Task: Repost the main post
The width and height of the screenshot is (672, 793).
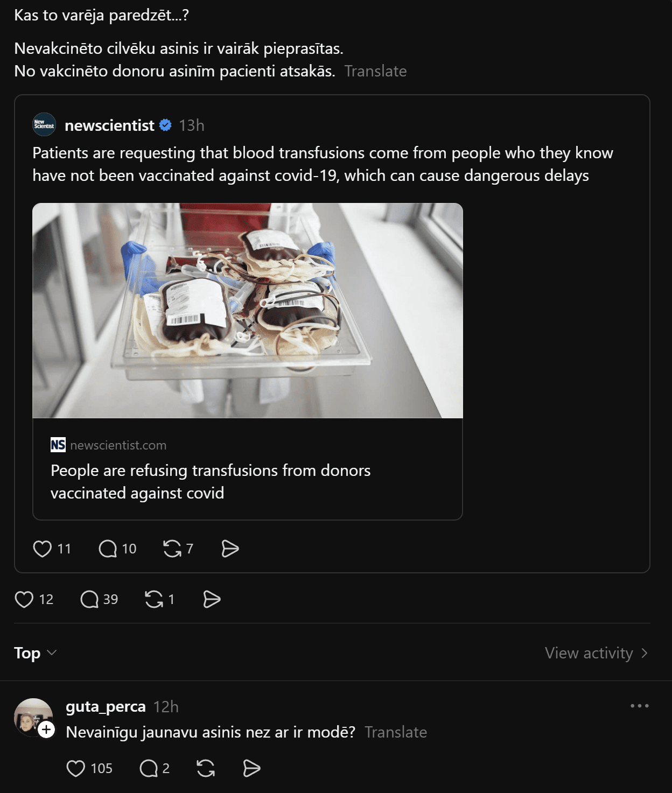Action: pyautogui.click(x=154, y=599)
